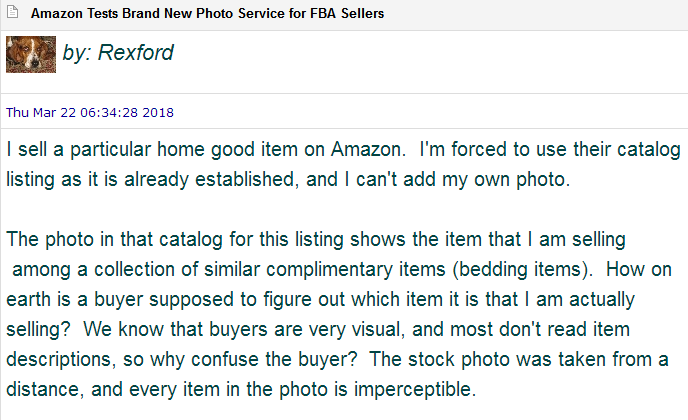
Task: Click the document page icon beside the title
Action: (13, 12)
